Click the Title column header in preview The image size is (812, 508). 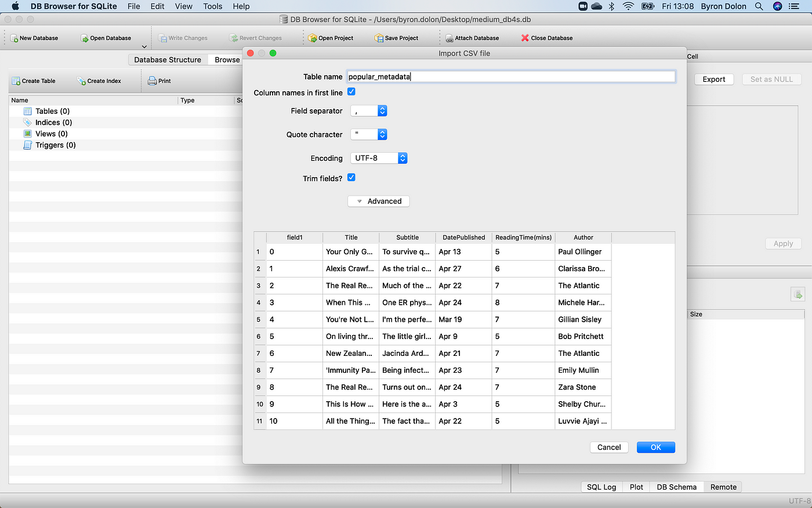[351, 237]
